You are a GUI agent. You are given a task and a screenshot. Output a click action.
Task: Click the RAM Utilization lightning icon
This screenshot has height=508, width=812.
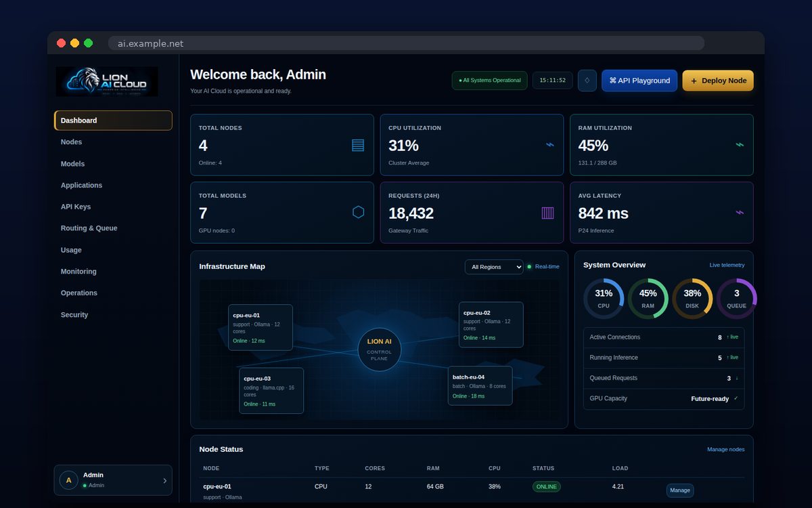tap(740, 144)
